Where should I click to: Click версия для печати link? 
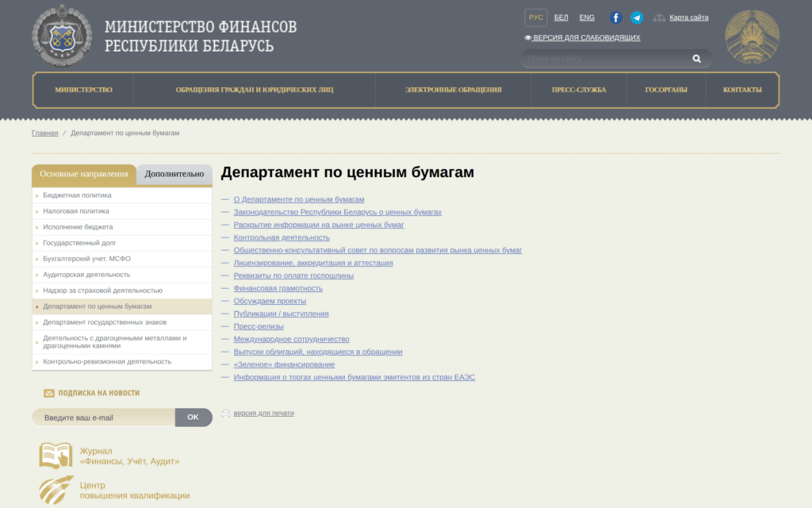[263, 413]
